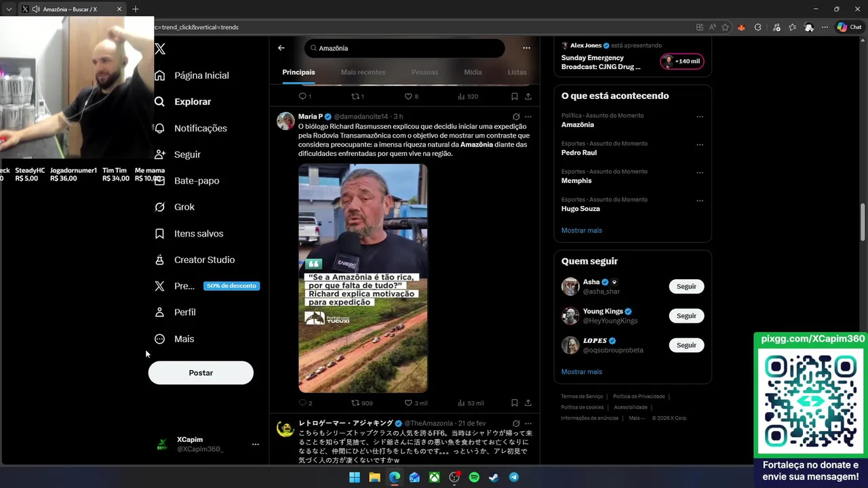This screenshot has height=488, width=868.
Task: Open Edge favorites list icon
Action: [792, 27]
